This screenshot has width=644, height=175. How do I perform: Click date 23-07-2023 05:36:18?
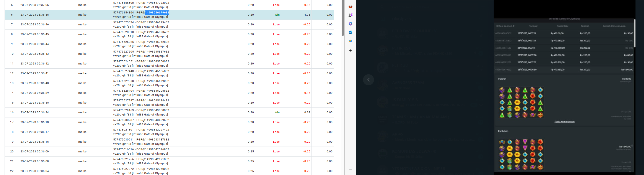(35, 122)
